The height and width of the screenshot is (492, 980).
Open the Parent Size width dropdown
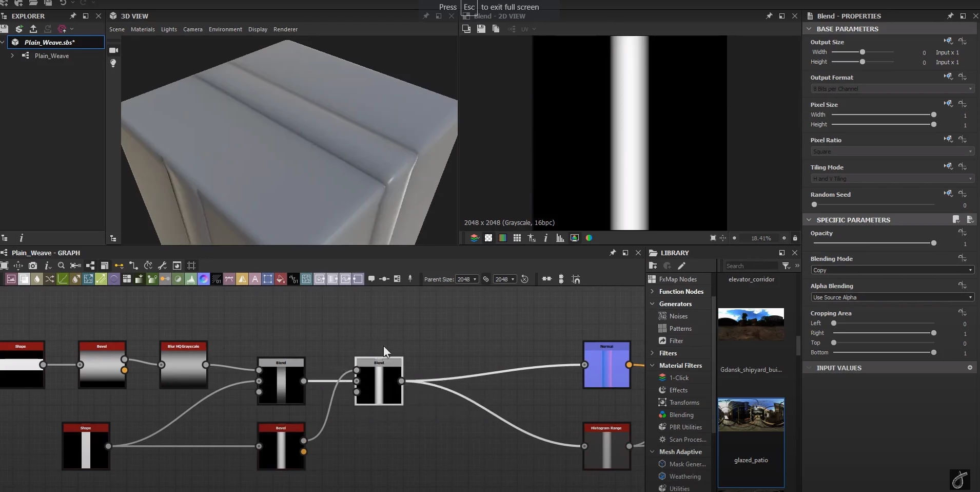(466, 279)
